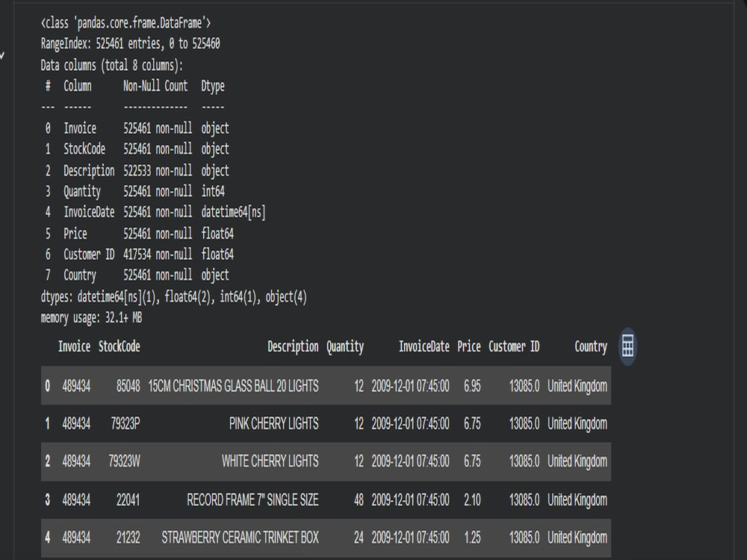This screenshot has width=747, height=560.
Task: Select quantity value 24
Action: click(359, 538)
